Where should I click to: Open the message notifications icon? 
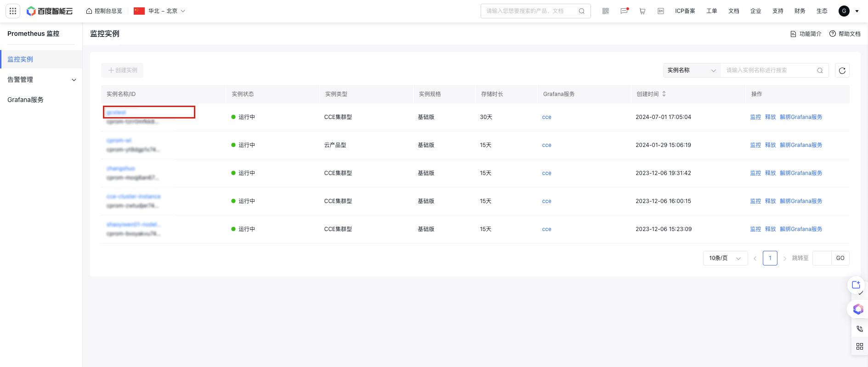tap(624, 11)
